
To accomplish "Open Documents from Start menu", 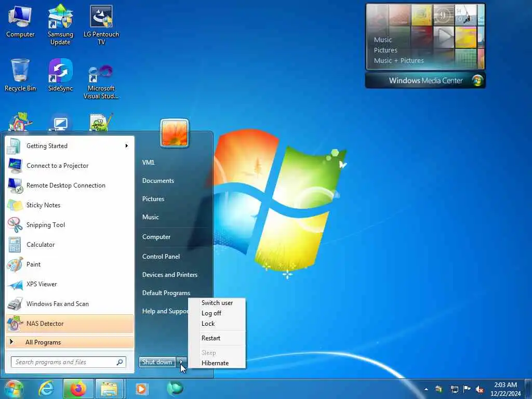I will [158, 181].
